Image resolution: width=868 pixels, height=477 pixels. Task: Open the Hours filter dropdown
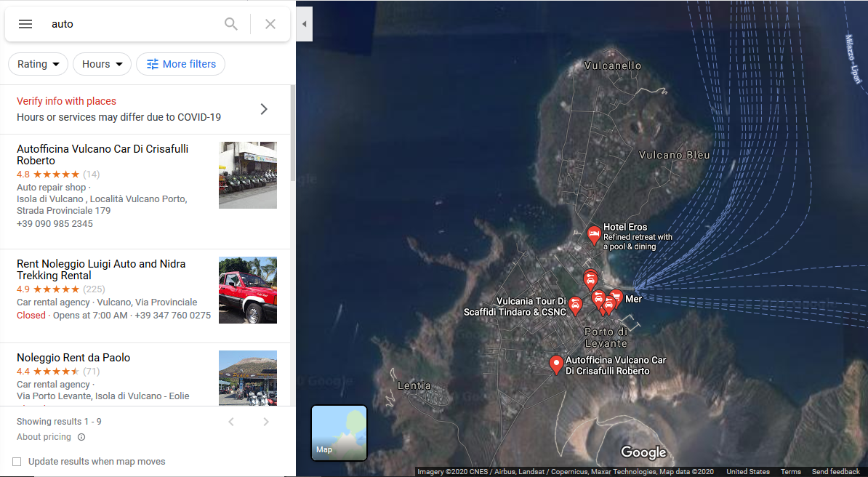(102, 64)
